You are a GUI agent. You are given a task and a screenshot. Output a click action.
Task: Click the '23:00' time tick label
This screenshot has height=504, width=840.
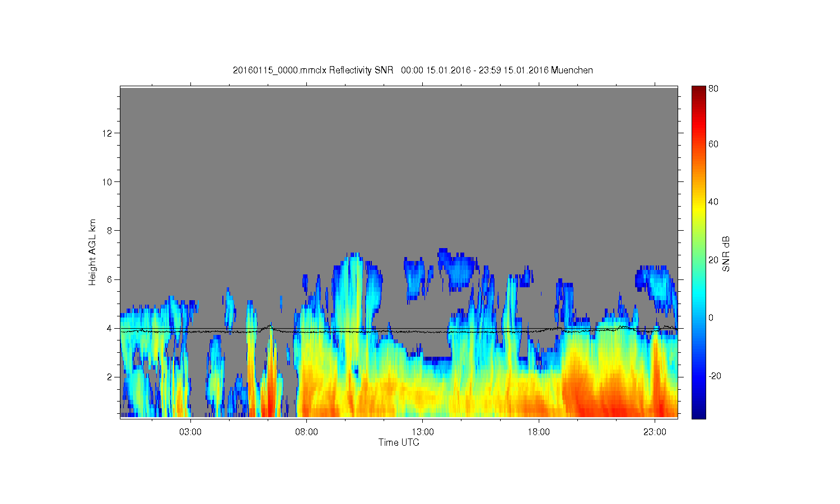coord(655,432)
